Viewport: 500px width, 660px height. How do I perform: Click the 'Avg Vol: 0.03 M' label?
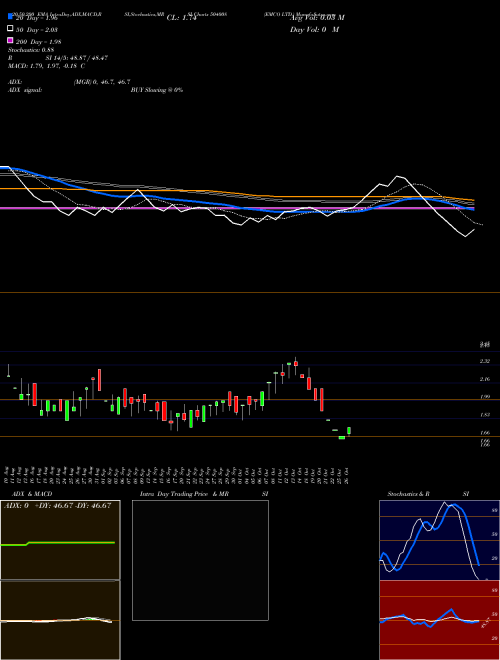point(317,18)
